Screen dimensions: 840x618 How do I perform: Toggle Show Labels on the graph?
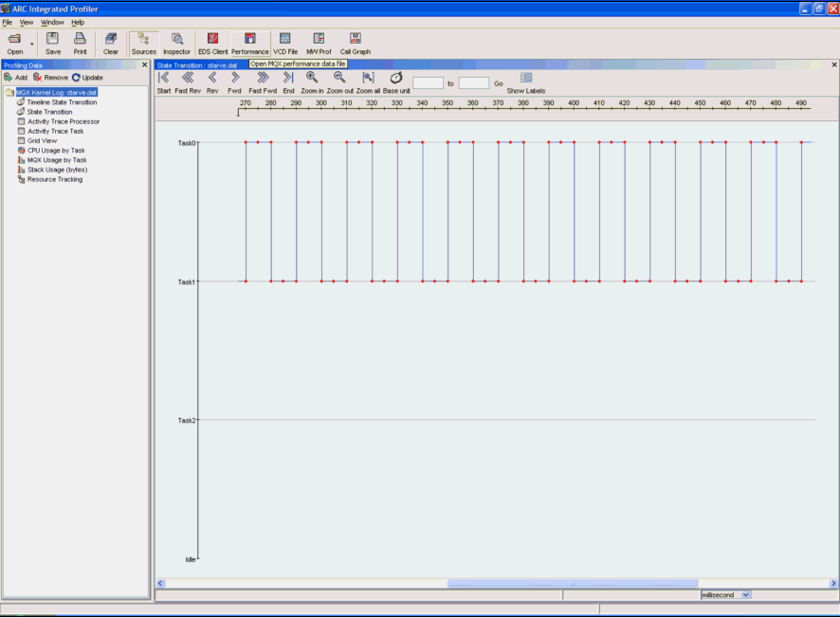pyautogui.click(x=526, y=78)
